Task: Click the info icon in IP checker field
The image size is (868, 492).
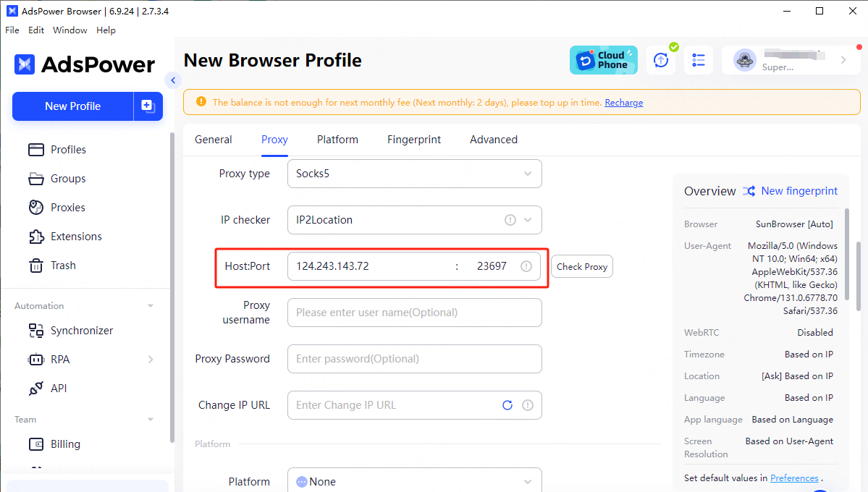Action: pyautogui.click(x=510, y=220)
